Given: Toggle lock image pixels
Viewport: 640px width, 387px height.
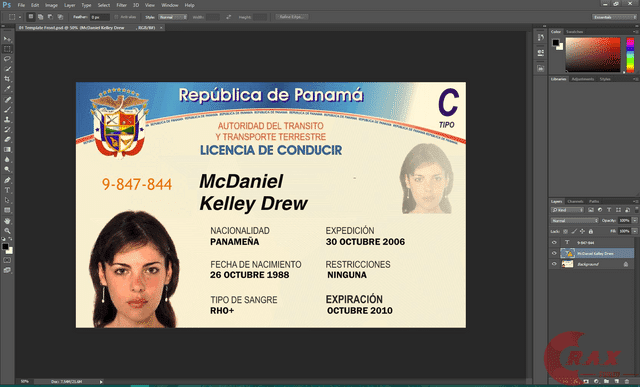Looking at the screenshot, I should point(574,231).
